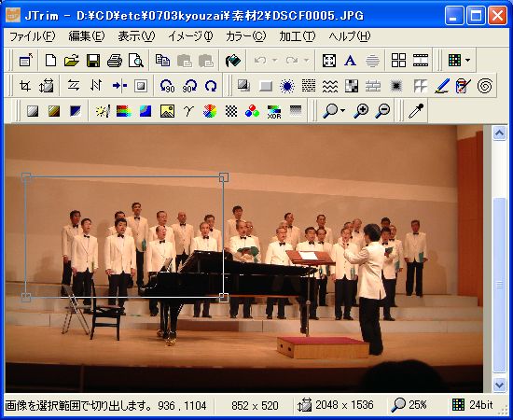Click the save floppy disk icon
The height and width of the screenshot is (420, 513).
coord(93,61)
